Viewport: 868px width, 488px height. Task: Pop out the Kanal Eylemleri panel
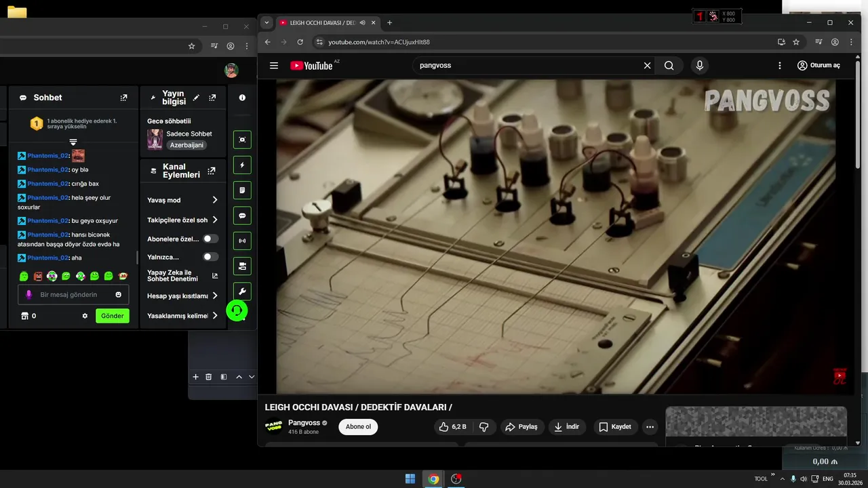tap(212, 171)
